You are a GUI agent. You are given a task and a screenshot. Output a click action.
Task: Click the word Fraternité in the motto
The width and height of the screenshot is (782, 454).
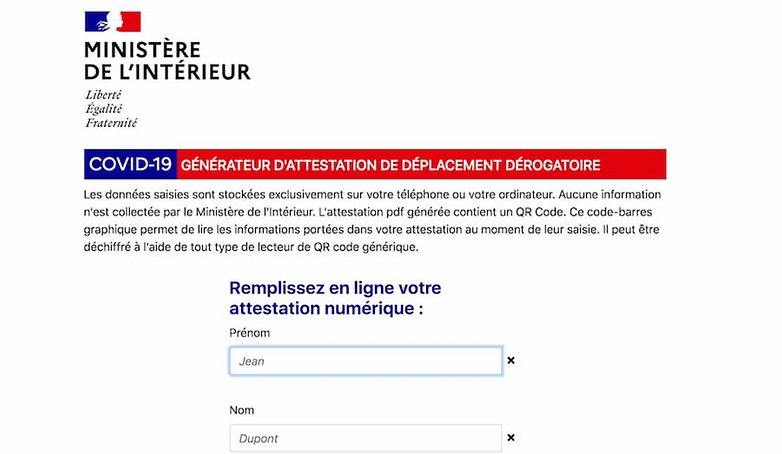tap(111, 123)
